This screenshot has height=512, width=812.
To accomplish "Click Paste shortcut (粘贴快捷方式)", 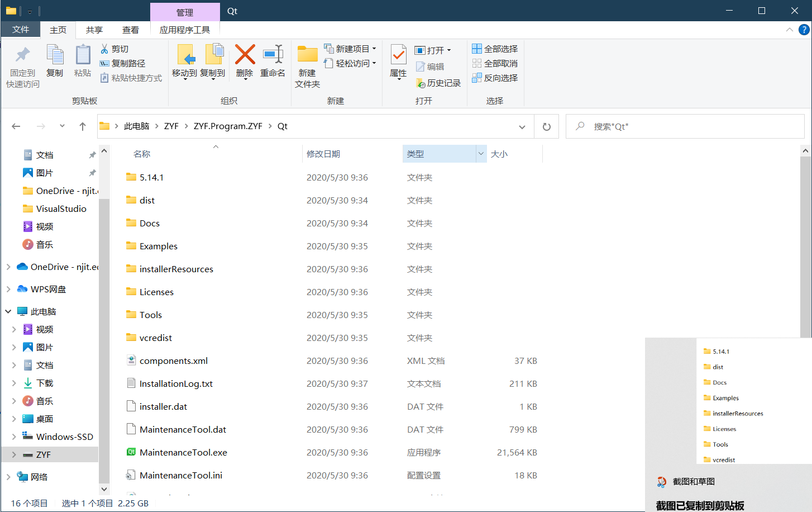I will tap(131, 78).
